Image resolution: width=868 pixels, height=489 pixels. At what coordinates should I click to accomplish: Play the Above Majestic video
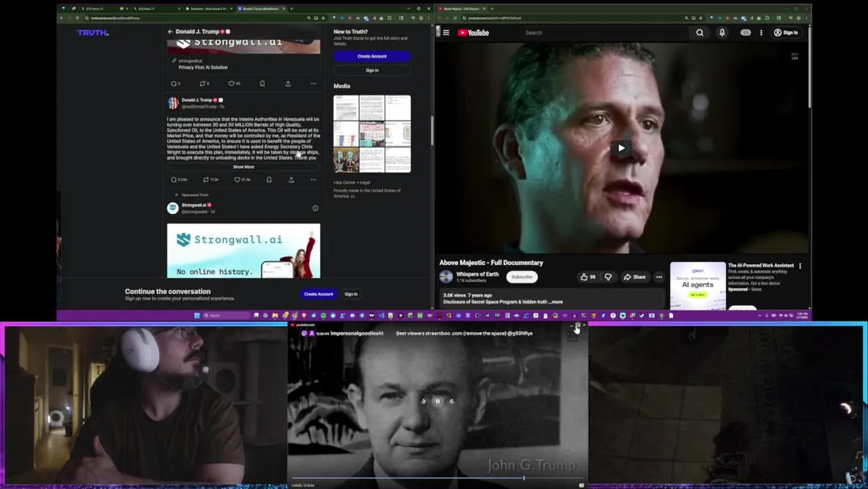[x=621, y=148]
